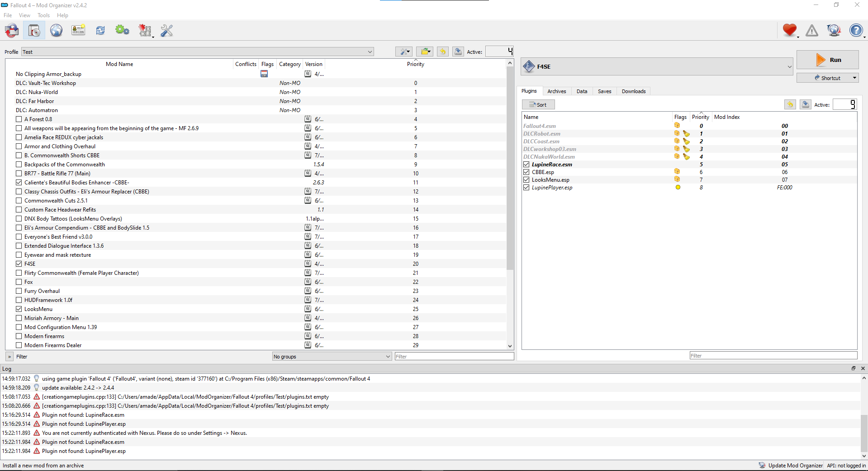
Task: Open the Executables gears icon
Action: point(122,30)
